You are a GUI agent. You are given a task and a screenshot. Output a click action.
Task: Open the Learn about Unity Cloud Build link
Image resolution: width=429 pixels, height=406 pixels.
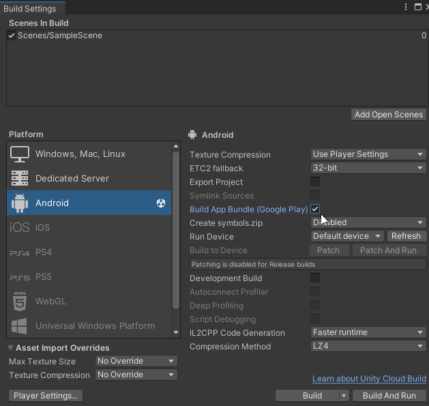click(x=369, y=379)
